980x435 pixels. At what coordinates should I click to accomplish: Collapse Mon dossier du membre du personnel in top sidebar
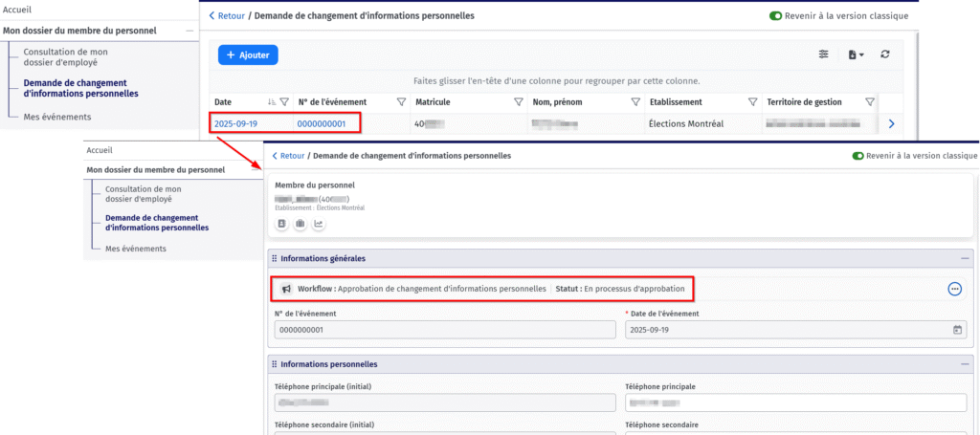click(x=189, y=31)
